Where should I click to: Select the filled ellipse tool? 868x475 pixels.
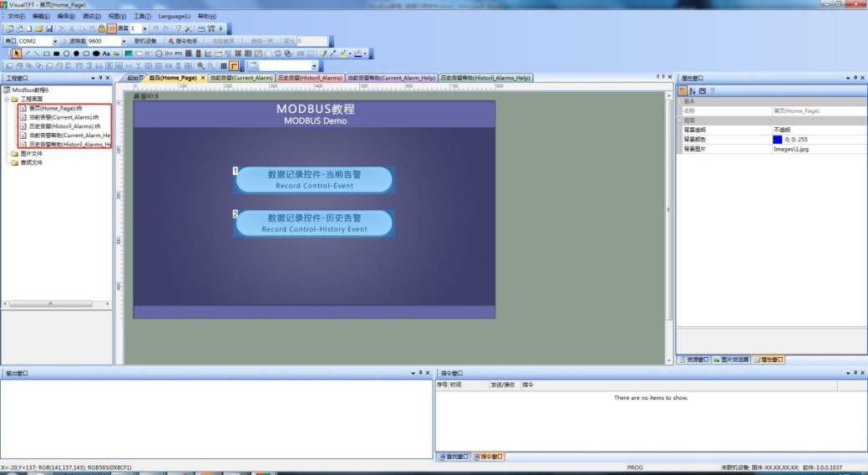point(96,54)
